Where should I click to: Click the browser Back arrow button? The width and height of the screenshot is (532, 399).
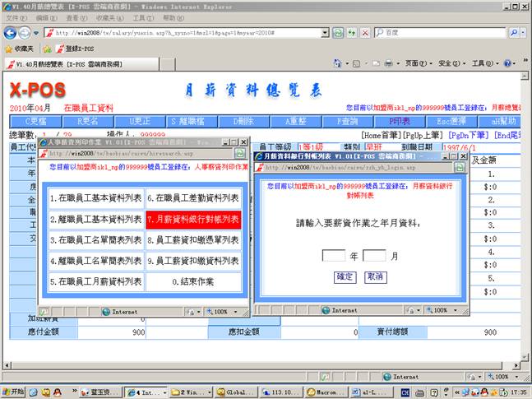point(10,33)
